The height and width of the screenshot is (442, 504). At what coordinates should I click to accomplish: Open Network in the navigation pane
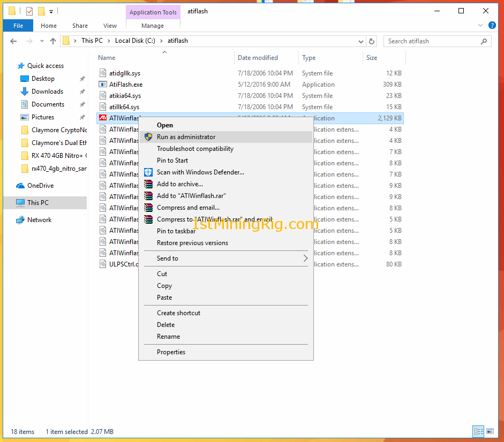(x=39, y=220)
